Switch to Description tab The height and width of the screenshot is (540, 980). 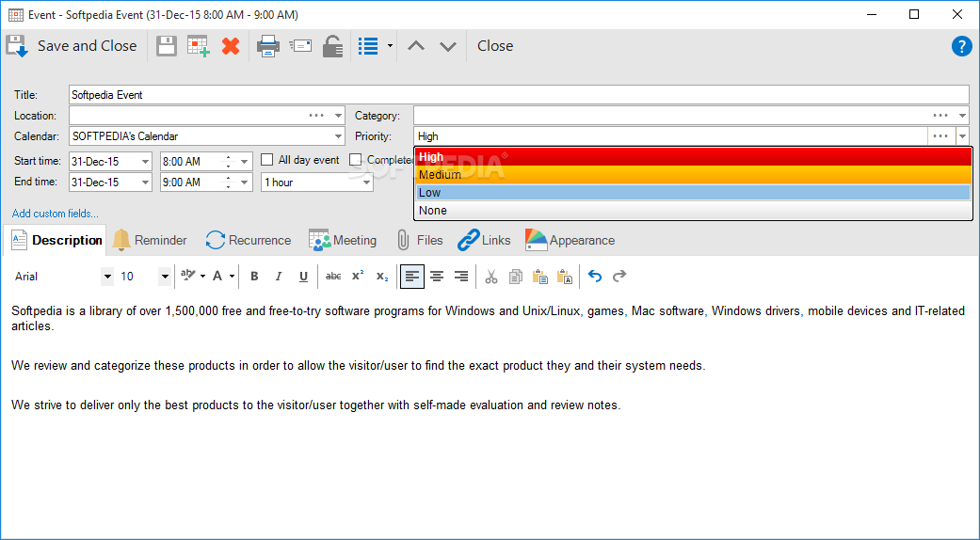56,240
